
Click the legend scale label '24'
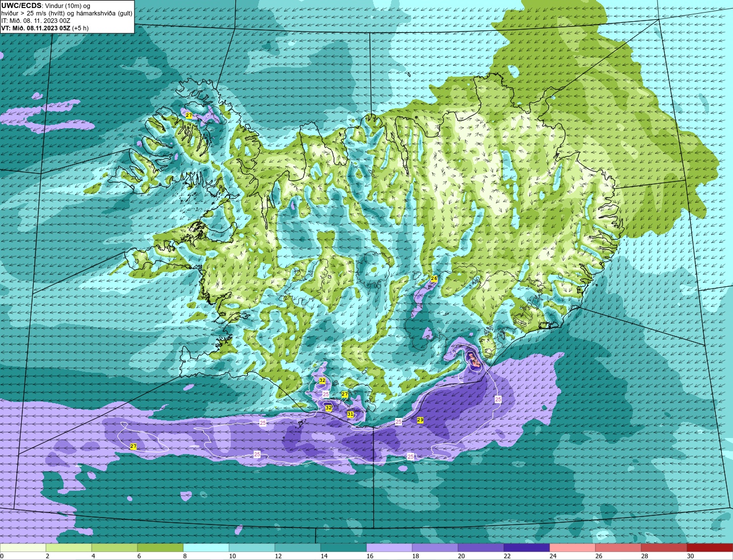553,556
